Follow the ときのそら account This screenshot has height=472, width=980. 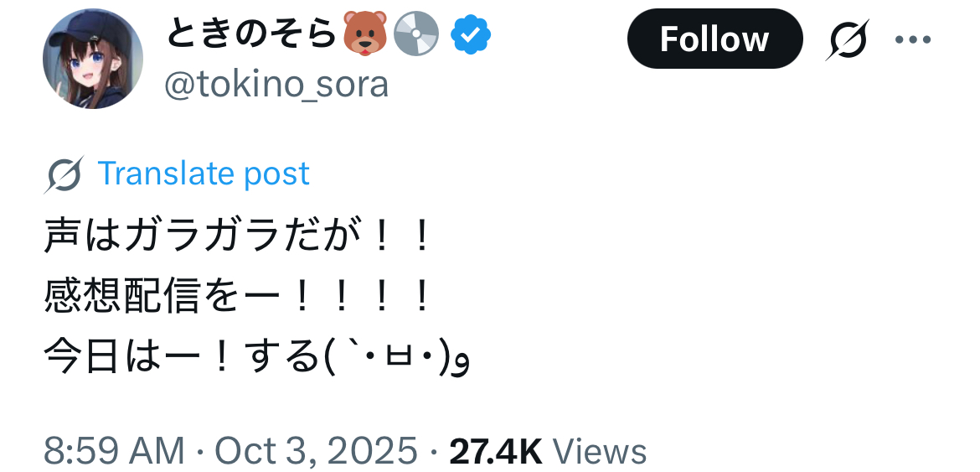pos(714,39)
